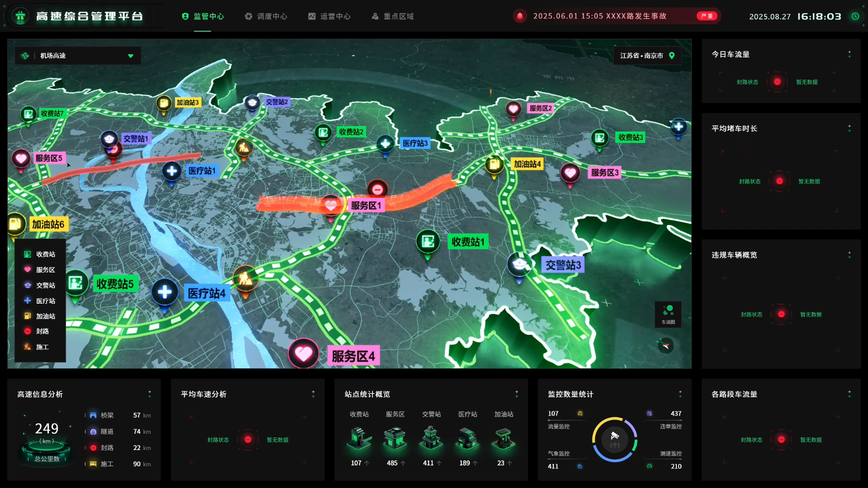Click the monitoring donut chart ring
The width and height of the screenshot is (868, 488).
click(x=615, y=439)
